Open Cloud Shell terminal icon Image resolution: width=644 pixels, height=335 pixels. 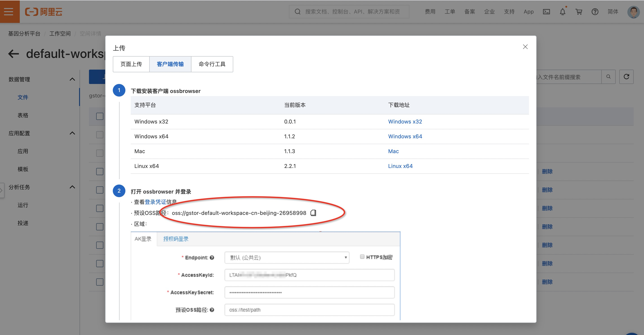click(x=546, y=12)
